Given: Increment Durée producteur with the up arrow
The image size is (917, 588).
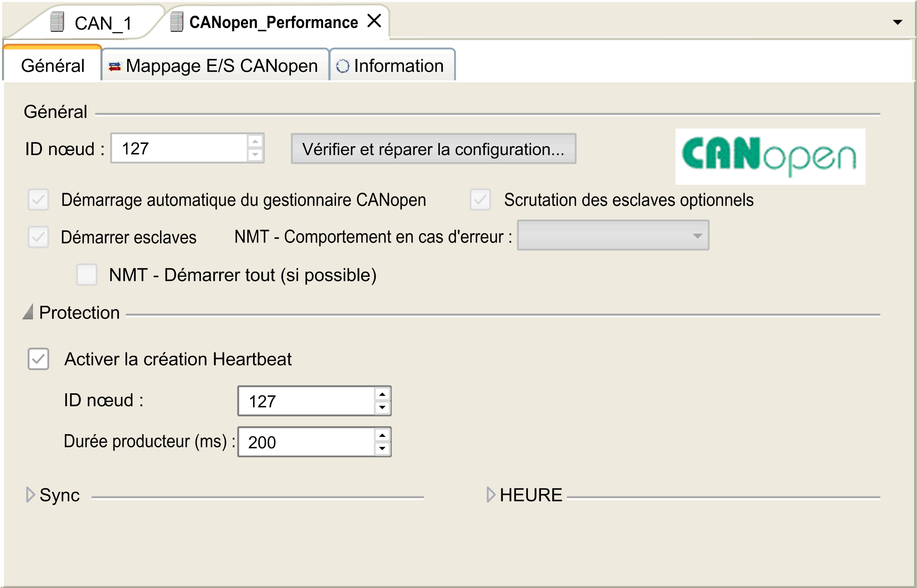Looking at the screenshot, I should [x=382, y=435].
